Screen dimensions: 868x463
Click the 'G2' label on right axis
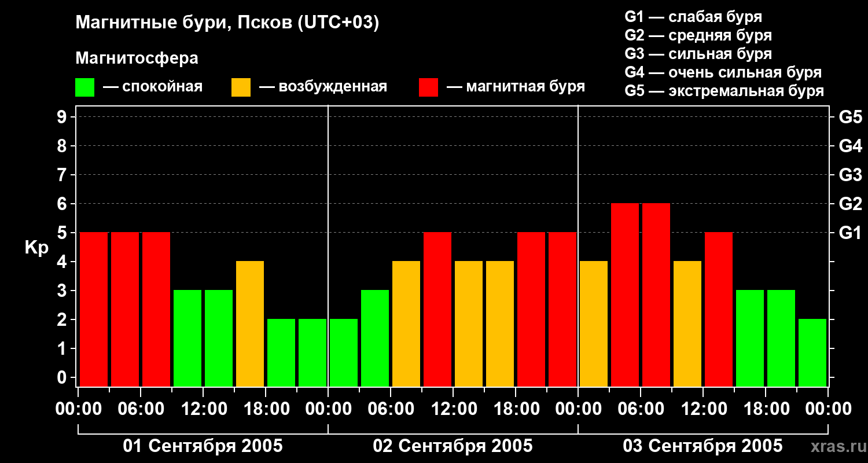[x=850, y=204]
